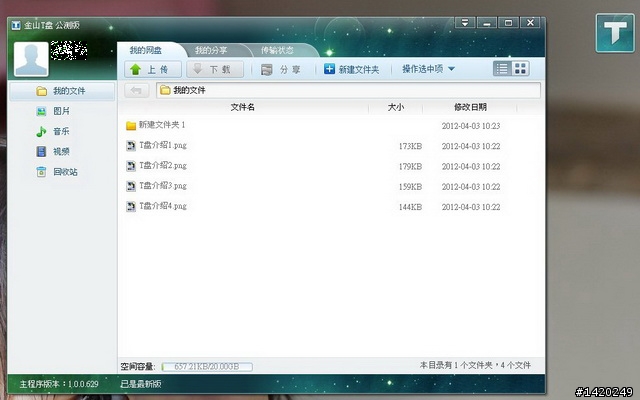Click the back navigation arrow button
This screenshot has width=640, height=400.
tap(136, 90)
